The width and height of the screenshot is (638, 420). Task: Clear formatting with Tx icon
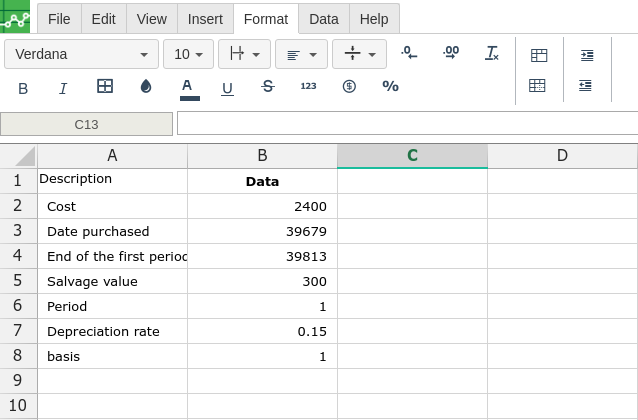click(491, 53)
